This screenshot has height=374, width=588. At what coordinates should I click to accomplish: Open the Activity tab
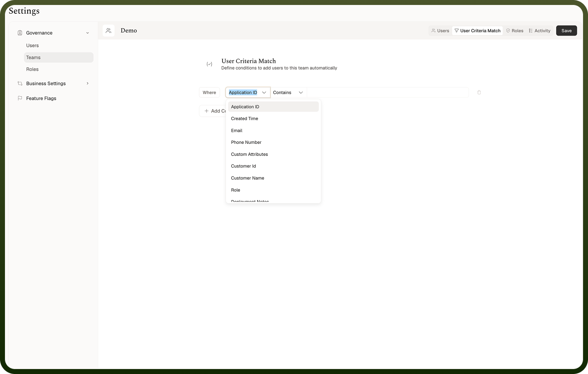(x=540, y=31)
